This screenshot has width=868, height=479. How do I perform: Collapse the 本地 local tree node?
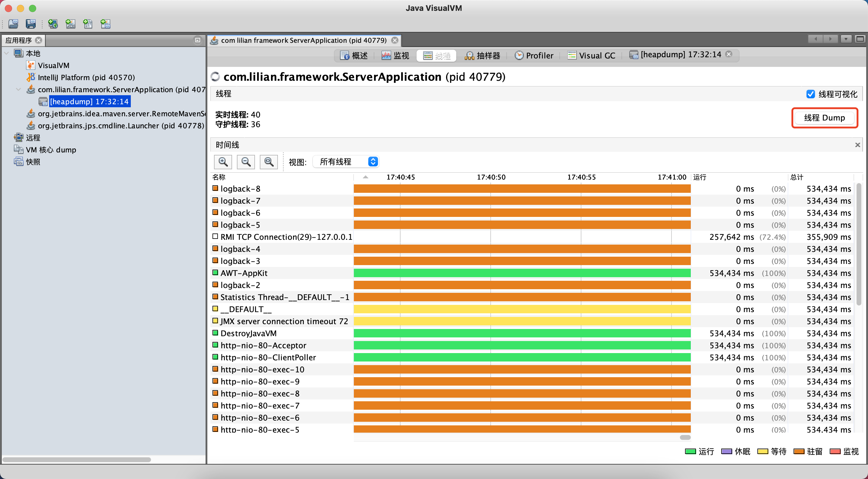(x=6, y=53)
